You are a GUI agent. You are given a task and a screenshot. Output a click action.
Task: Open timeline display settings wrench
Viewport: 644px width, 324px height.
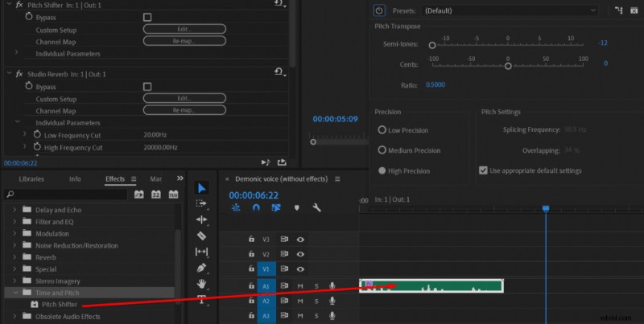coord(316,208)
